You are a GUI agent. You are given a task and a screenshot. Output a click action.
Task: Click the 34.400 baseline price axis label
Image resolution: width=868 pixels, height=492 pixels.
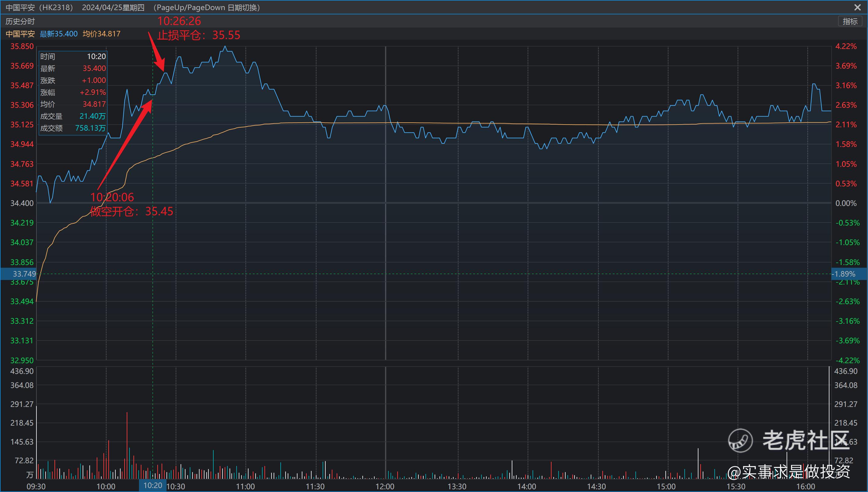[x=22, y=203]
